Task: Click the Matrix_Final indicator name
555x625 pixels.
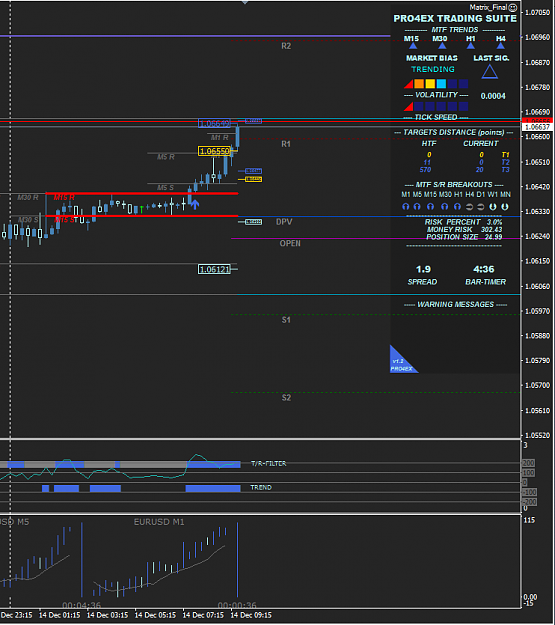Action: coord(488,7)
